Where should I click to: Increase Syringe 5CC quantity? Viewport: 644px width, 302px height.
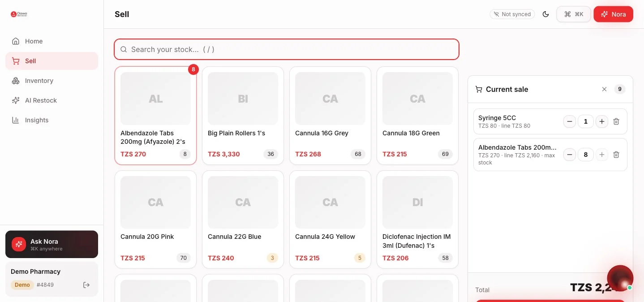point(602,121)
